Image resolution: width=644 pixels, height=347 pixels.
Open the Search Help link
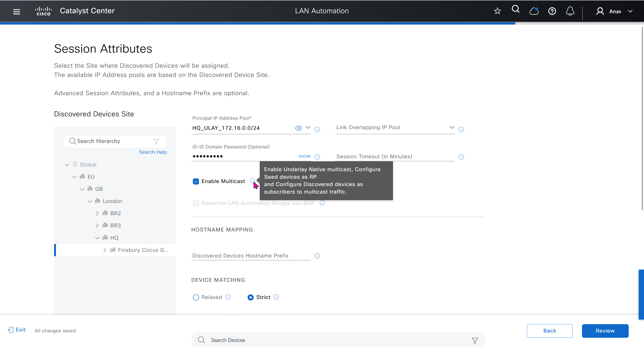coord(153,152)
